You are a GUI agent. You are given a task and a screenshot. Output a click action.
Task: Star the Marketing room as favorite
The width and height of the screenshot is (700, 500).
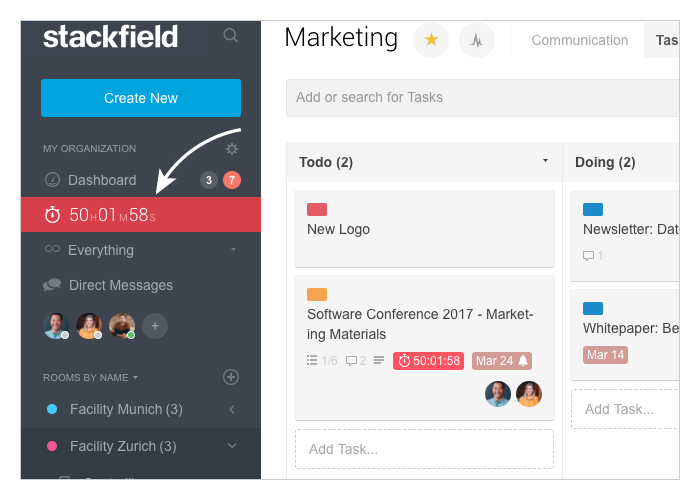pos(431,40)
